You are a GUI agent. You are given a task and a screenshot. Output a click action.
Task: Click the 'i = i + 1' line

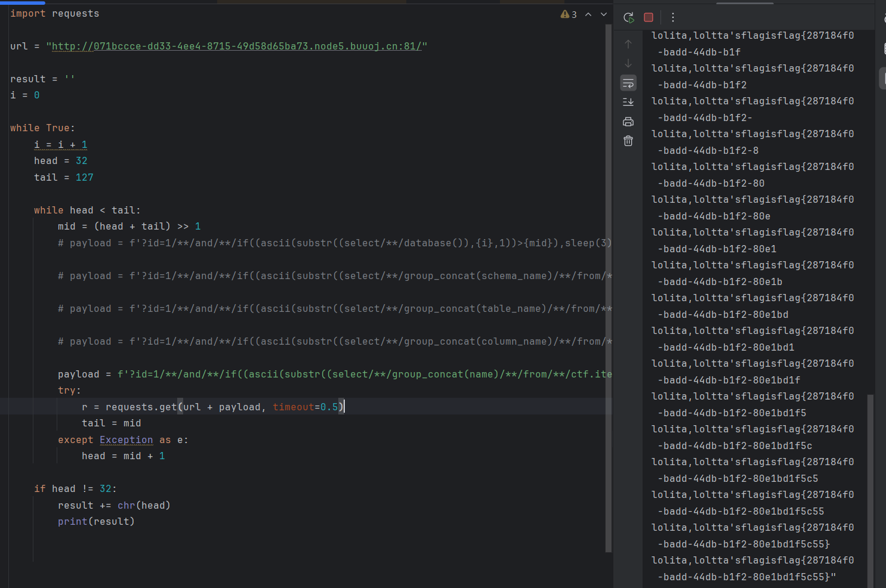click(x=61, y=145)
